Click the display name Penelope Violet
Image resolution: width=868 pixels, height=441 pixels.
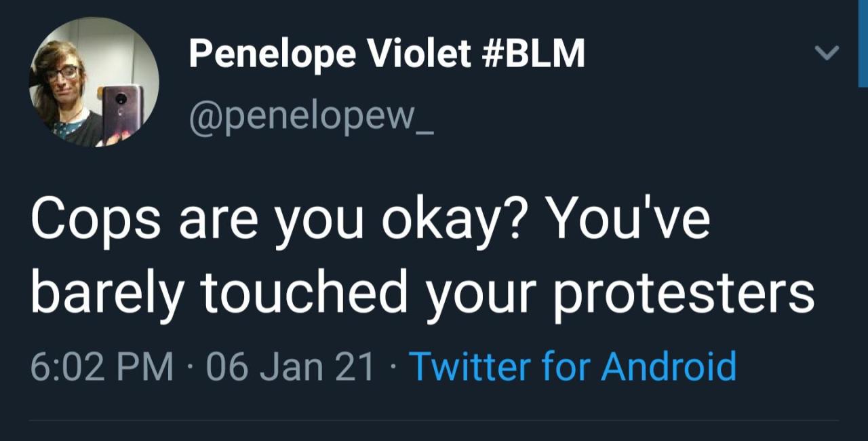pyautogui.click(x=329, y=54)
